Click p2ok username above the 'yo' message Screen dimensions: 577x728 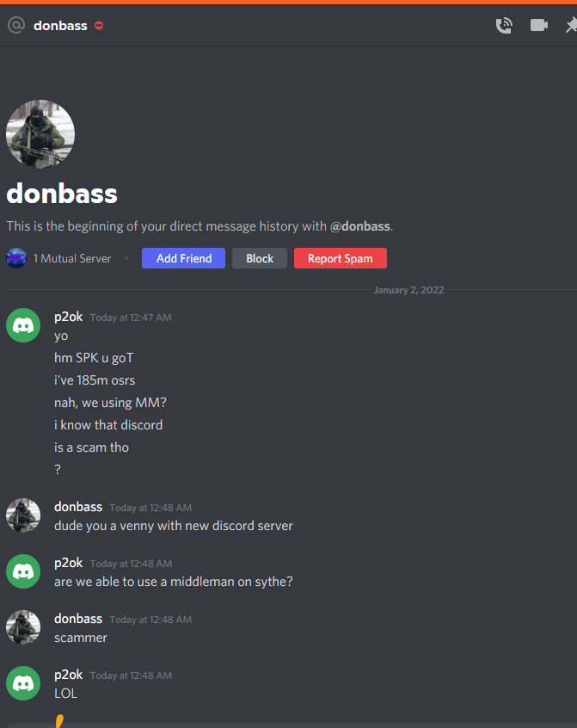click(x=68, y=318)
